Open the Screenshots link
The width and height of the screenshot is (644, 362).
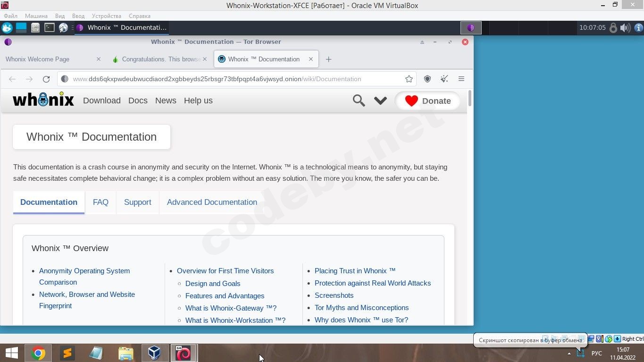(x=334, y=295)
